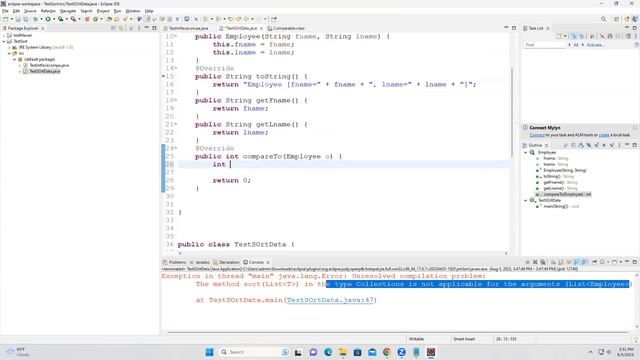Open File Explorer from the taskbar
This screenshot has height=360, width=640.
342,352
